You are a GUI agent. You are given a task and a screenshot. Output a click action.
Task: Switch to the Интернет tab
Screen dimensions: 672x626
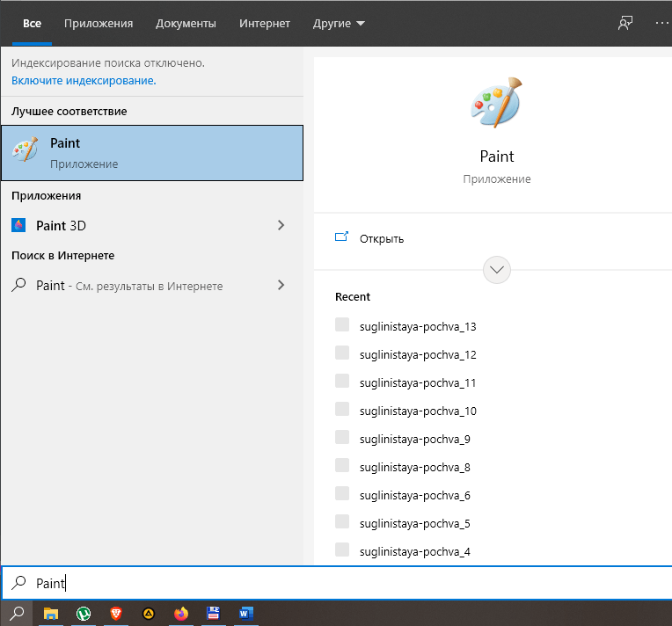coord(265,24)
